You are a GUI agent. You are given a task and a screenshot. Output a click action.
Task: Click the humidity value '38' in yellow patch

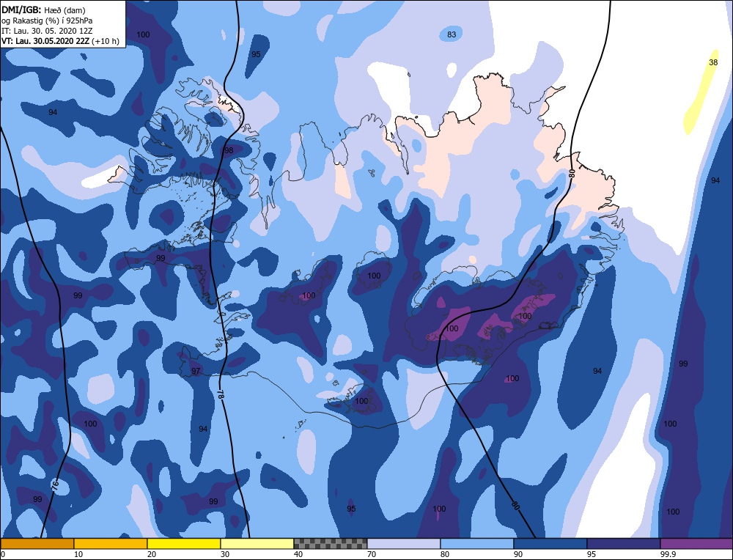[x=713, y=62]
